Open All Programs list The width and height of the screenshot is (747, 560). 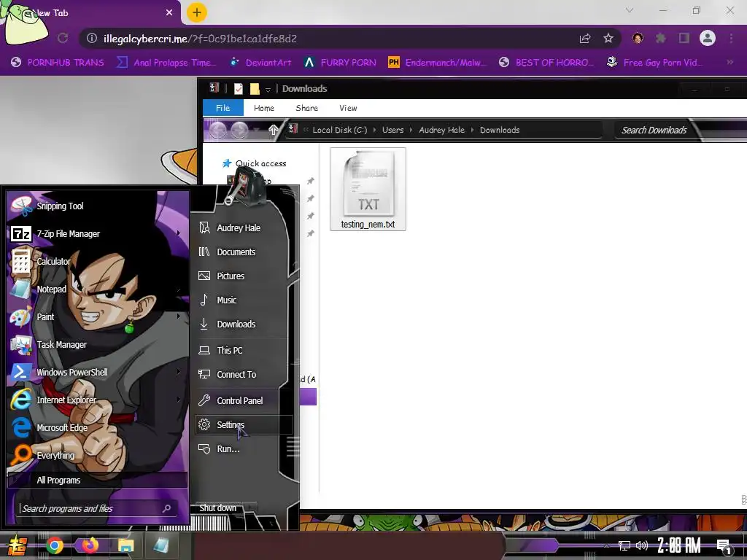(x=97, y=480)
